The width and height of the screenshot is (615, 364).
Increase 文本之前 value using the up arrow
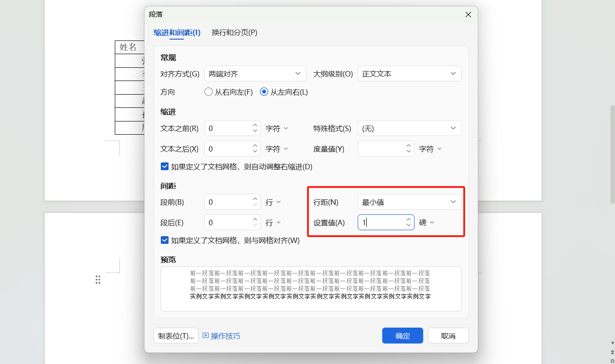[x=255, y=125]
